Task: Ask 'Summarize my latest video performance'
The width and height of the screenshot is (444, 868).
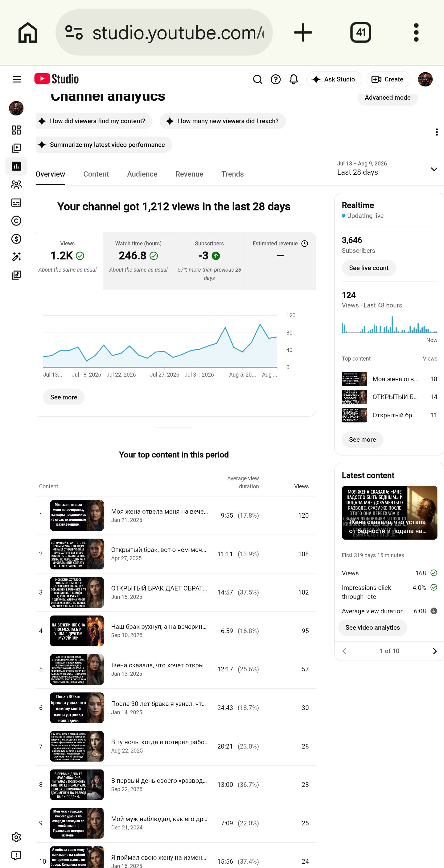Action: 104,144
